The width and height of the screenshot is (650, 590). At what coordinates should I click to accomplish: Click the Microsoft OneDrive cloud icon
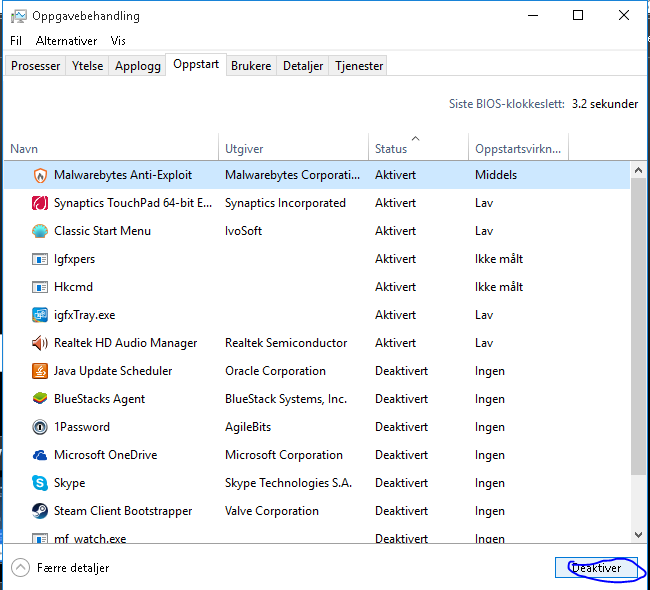[x=40, y=455]
